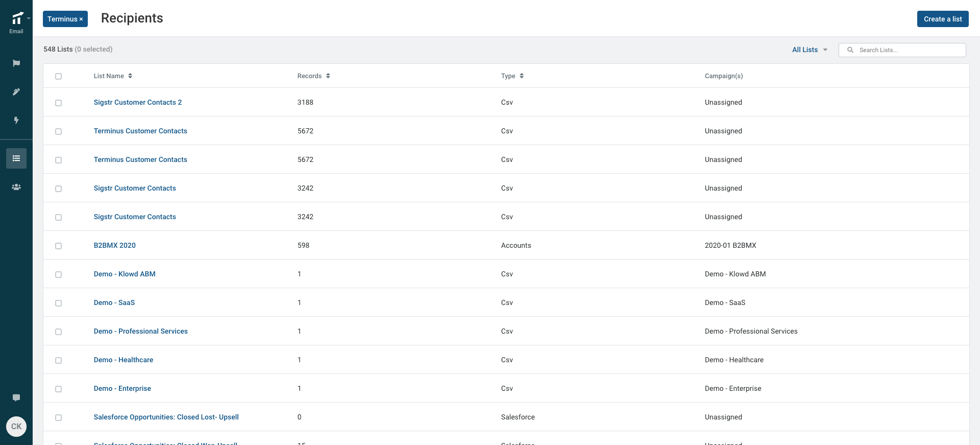Click the Campaign(s) column header
Screen dimensions: 980x445
pyautogui.click(x=724, y=76)
